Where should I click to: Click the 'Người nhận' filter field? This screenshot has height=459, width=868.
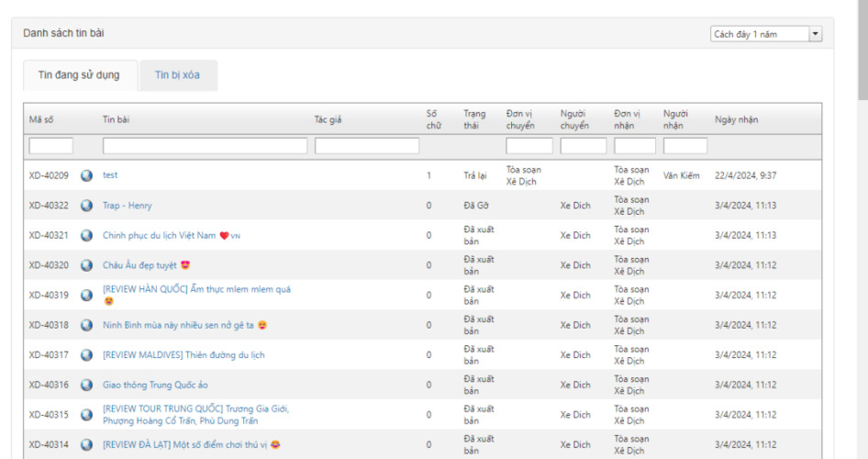tap(684, 146)
